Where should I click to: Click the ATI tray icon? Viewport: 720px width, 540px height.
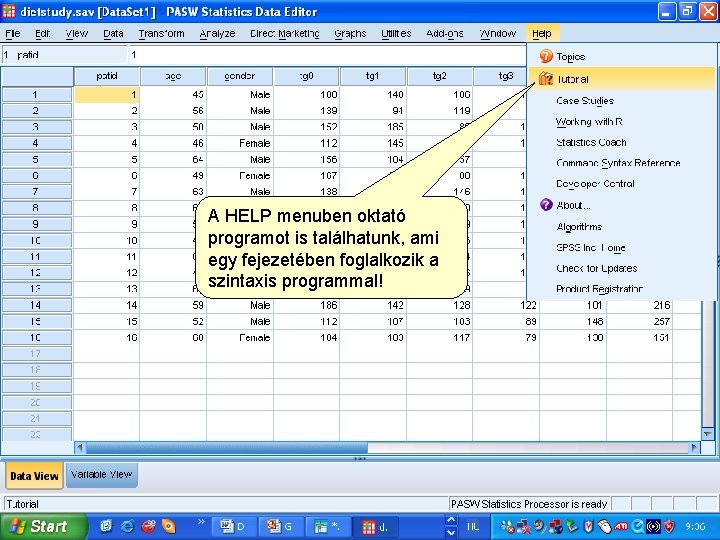(x=621, y=527)
